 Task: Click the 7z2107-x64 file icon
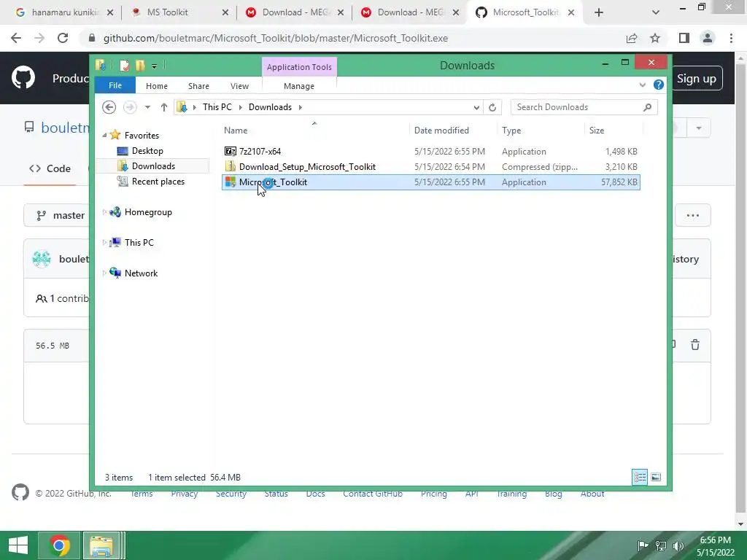point(231,152)
